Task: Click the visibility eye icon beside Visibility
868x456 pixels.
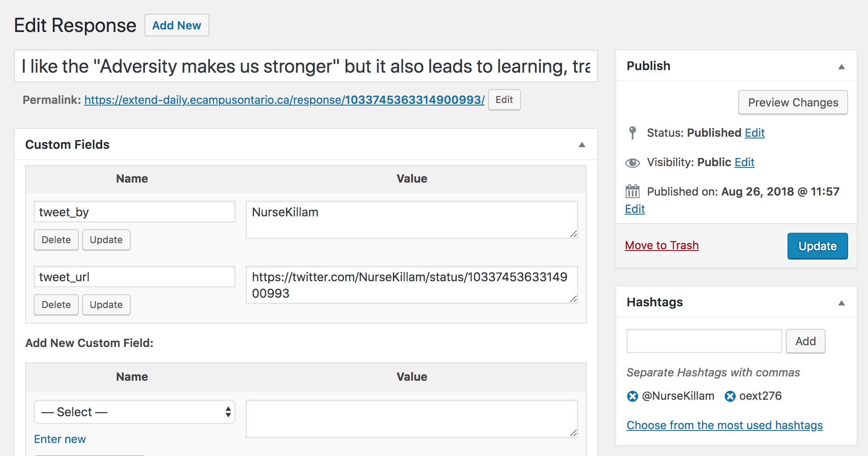Action: 633,162
